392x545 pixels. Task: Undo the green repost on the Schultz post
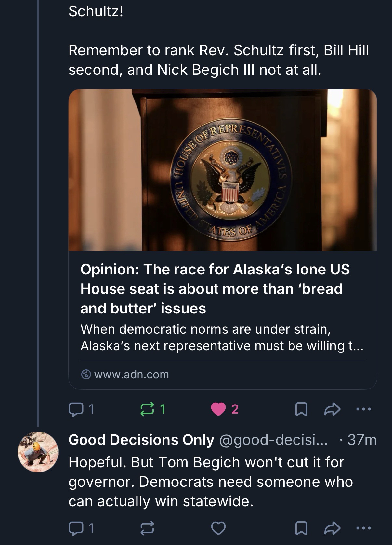147,409
